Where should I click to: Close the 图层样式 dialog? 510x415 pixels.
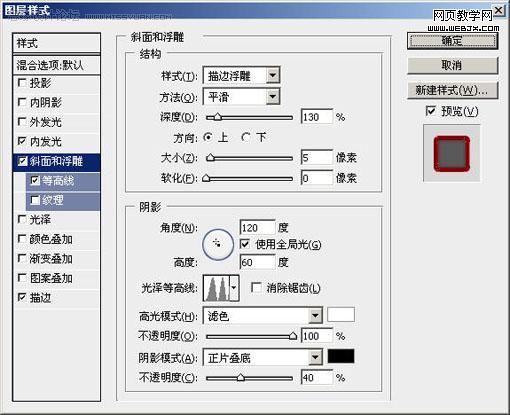[499, 11]
